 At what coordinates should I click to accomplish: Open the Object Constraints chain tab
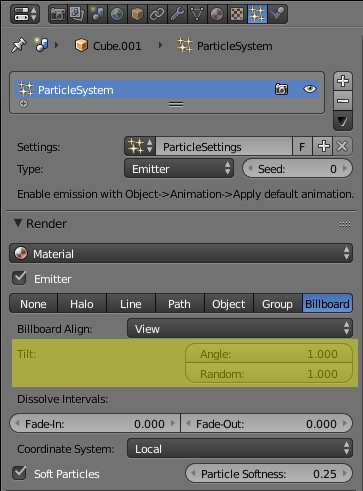(157, 14)
